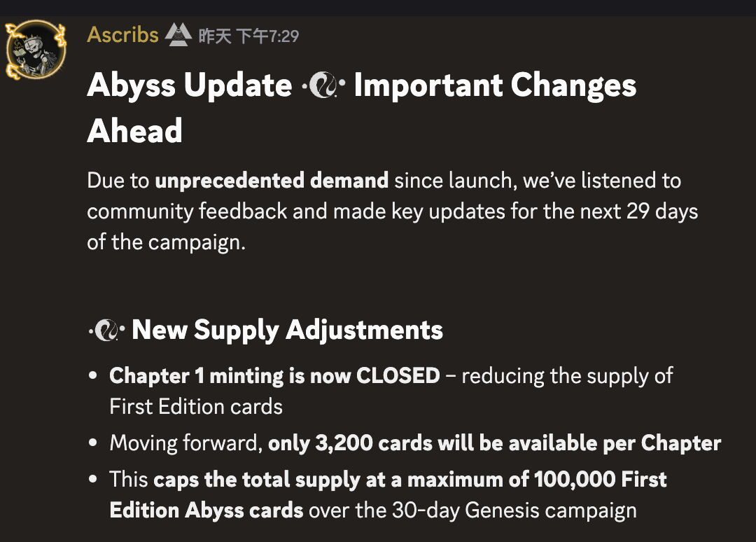756x542 pixels.
Task: Click the Ascribs user avatar
Action: click(x=35, y=49)
